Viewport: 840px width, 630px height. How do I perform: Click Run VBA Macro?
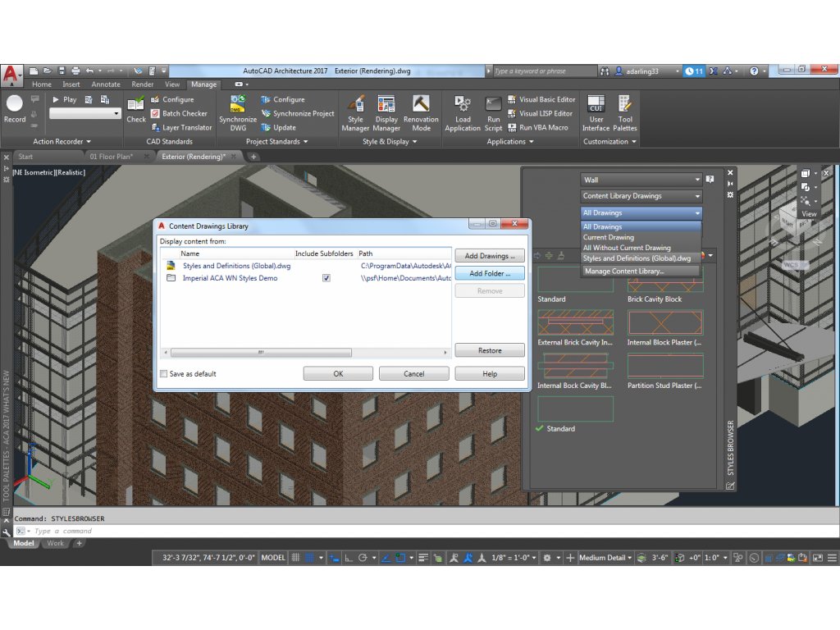(538, 127)
